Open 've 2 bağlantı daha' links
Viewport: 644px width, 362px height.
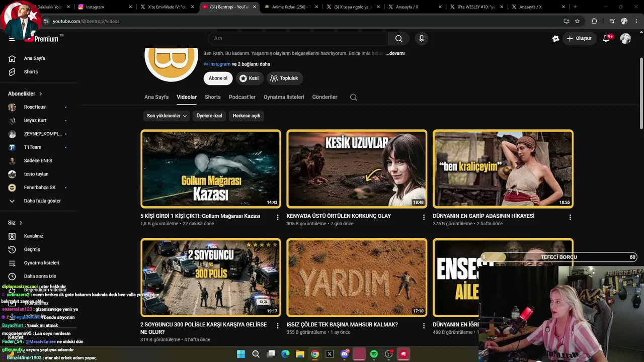point(251,64)
